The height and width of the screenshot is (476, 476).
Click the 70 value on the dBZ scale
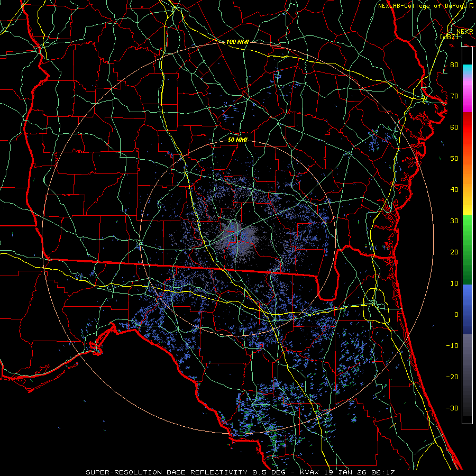(x=454, y=96)
